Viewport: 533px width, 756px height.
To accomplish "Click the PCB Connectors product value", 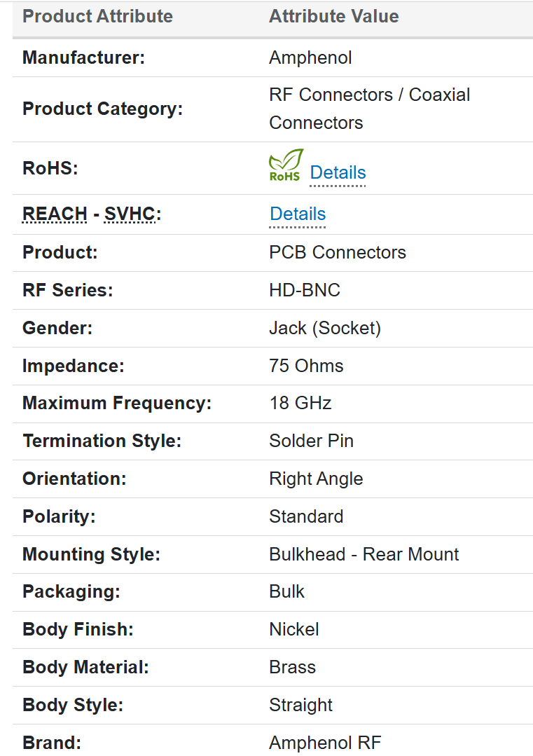I will coord(337,252).
